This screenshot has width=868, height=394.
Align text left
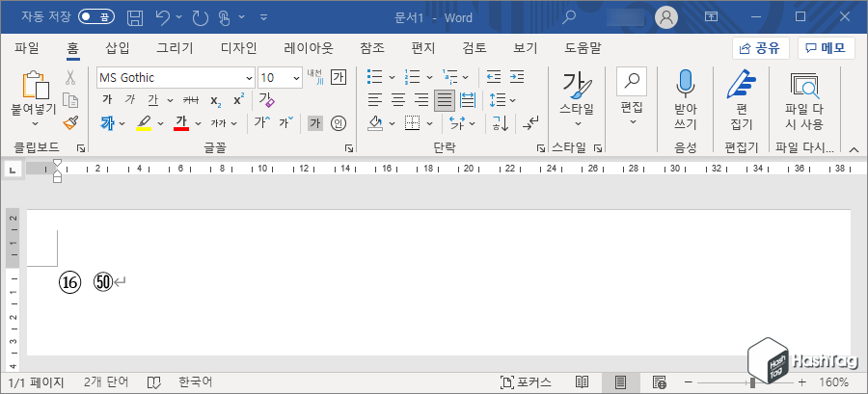[x=375, y=100]
